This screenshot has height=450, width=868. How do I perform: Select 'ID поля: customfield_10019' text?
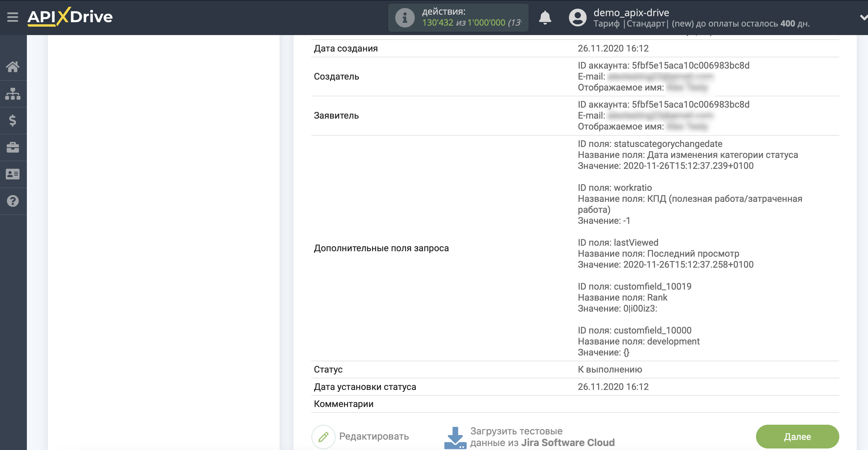coord(635,287)
